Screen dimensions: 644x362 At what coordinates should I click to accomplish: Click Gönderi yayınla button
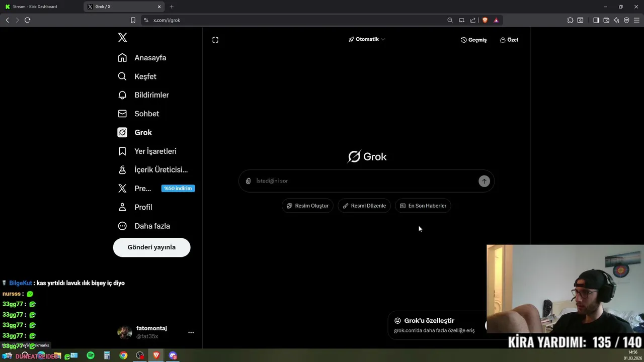click(151, 247)
